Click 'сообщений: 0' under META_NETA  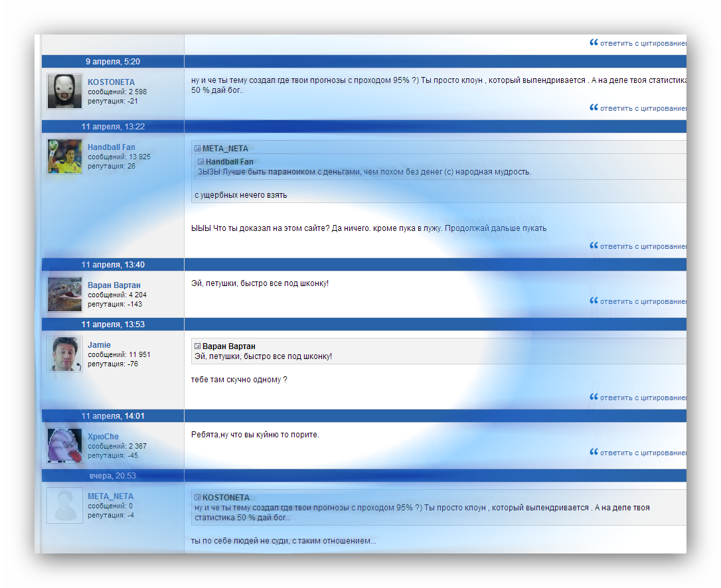[110, 506]
